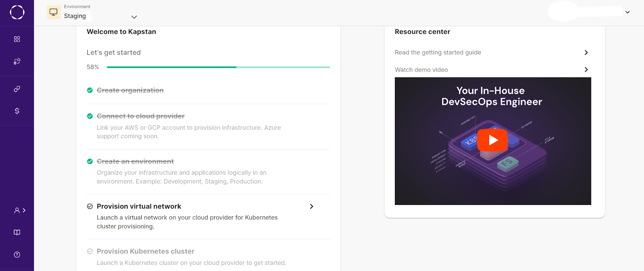Open the book documentation icon in sidebar
Image resolution: width=644 pixels, height=271 pixels.
[17, 232]
